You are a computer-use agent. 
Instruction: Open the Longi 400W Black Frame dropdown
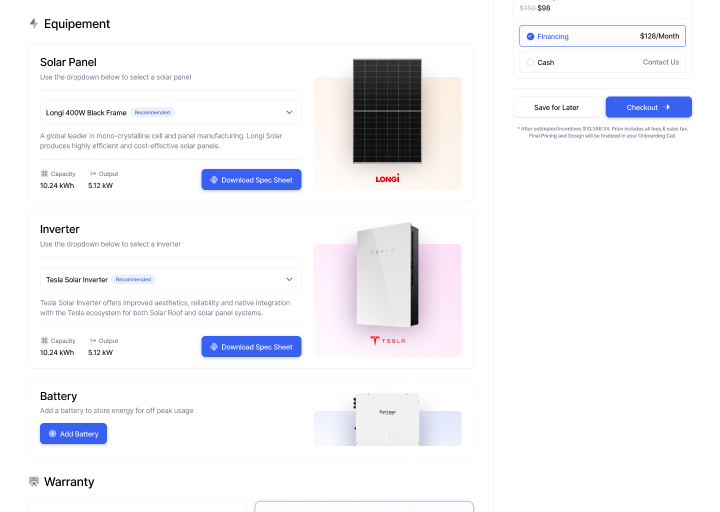[170, 113]
